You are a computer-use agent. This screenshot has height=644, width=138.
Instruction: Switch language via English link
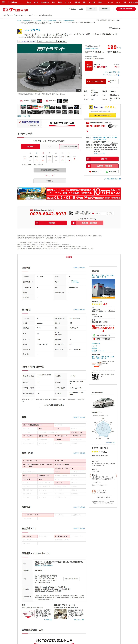pyautogui.click(x=73, y=9)
